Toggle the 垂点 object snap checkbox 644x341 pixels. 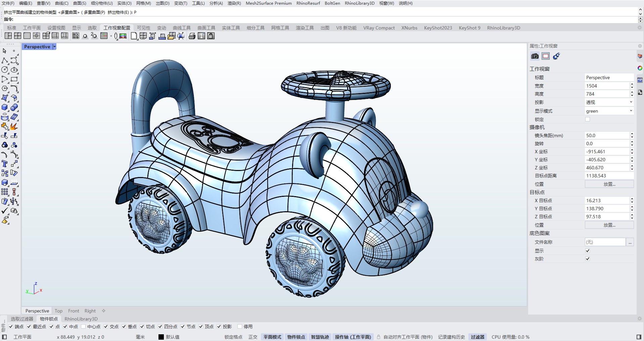[x=124, y=327]
